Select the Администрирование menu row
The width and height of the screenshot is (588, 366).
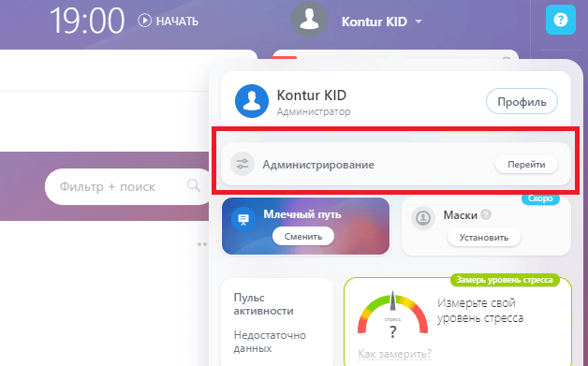point(396,164)
